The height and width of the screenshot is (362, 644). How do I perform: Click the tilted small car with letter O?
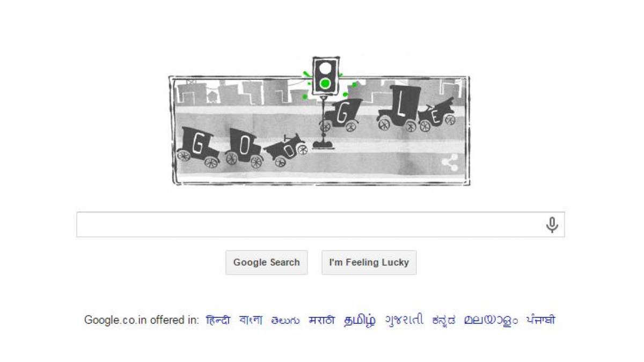287,150
